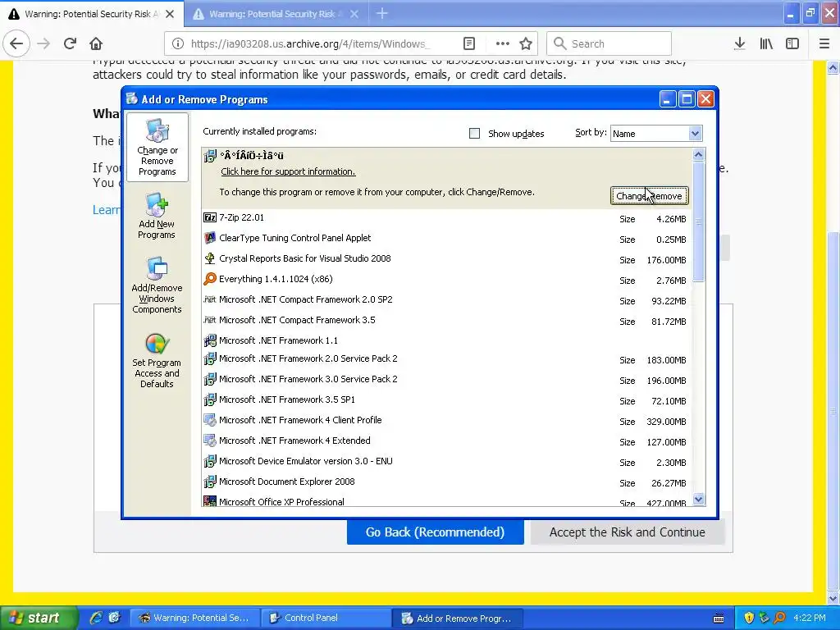Select ClearType Tuning Control Panel Applet icon

210,238
